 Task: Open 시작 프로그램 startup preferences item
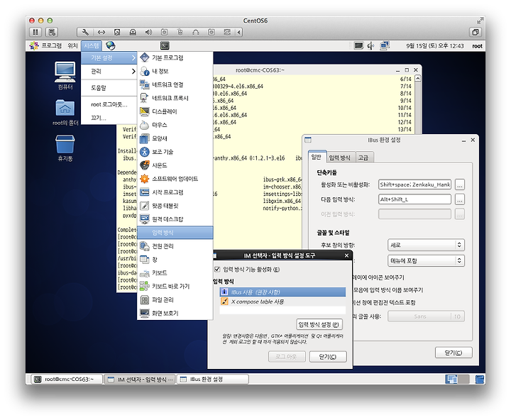(175, 192)
